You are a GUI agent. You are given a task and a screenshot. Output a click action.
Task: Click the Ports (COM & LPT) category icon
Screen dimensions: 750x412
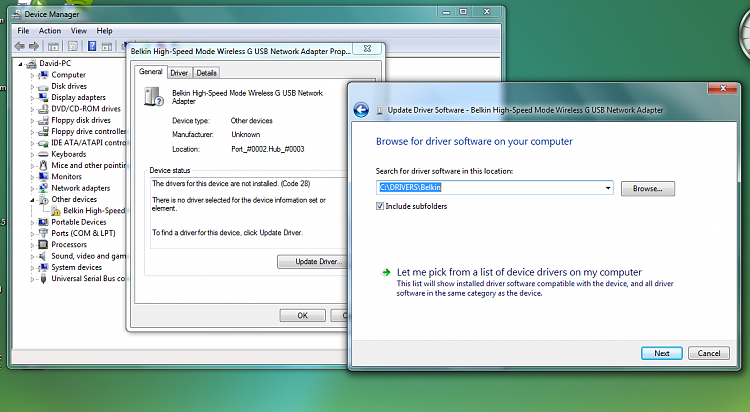pos(44,233)
